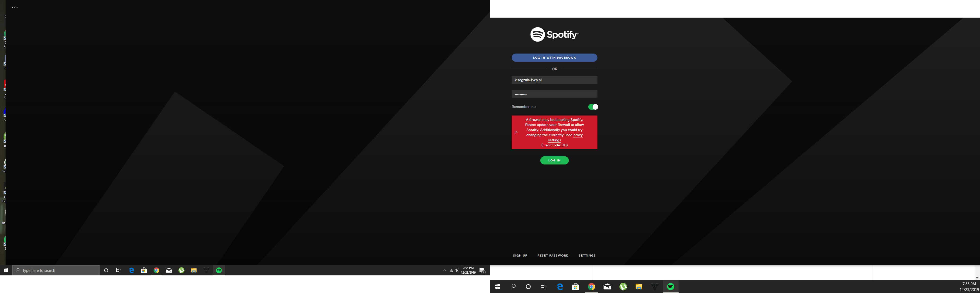Click into the masked password field
Image resolution: width=980 pixels, height=293 pixels.
coord(554,94)
